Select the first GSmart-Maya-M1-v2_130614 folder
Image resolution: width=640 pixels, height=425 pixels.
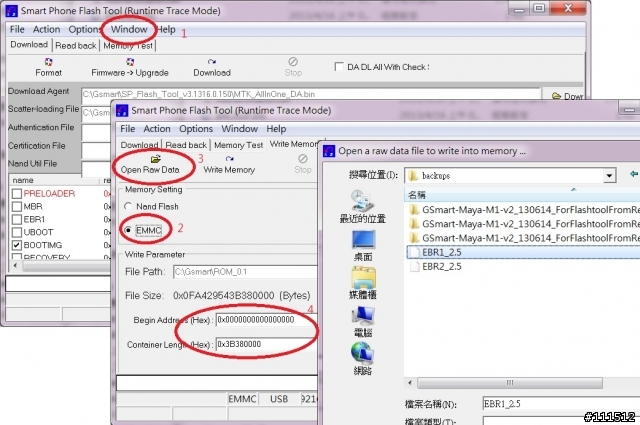point(523,210)
